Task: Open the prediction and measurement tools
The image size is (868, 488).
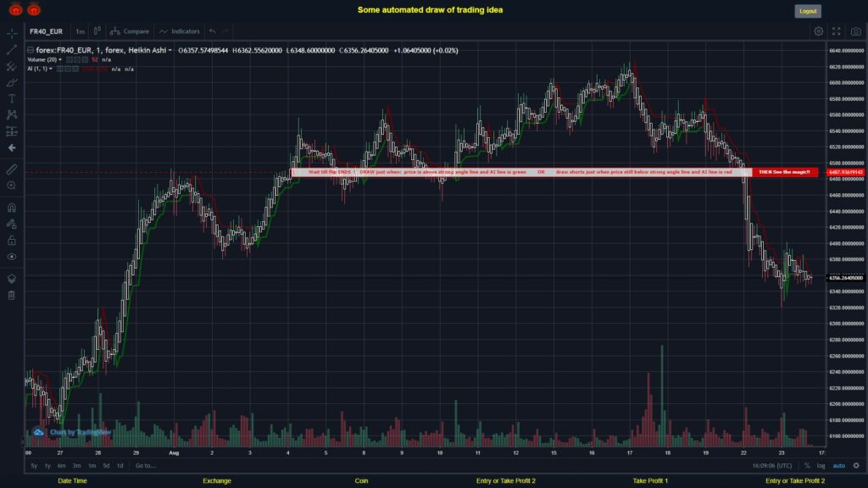Action: click(12, 131)
